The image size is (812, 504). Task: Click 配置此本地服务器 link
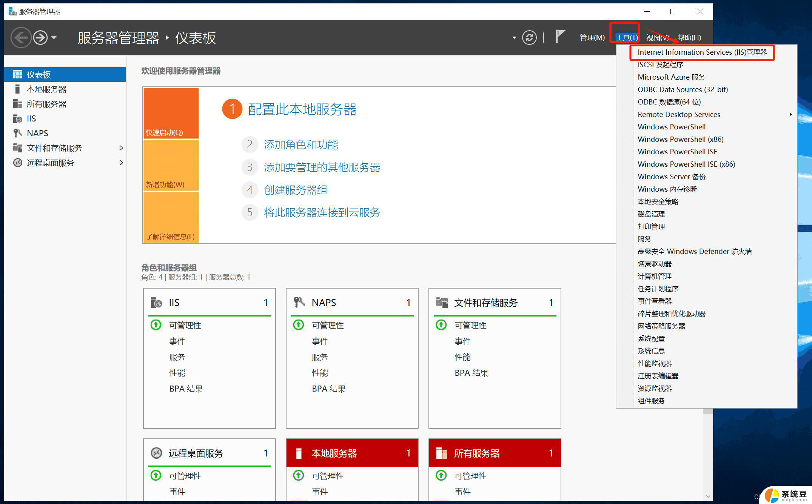(302, 109)
